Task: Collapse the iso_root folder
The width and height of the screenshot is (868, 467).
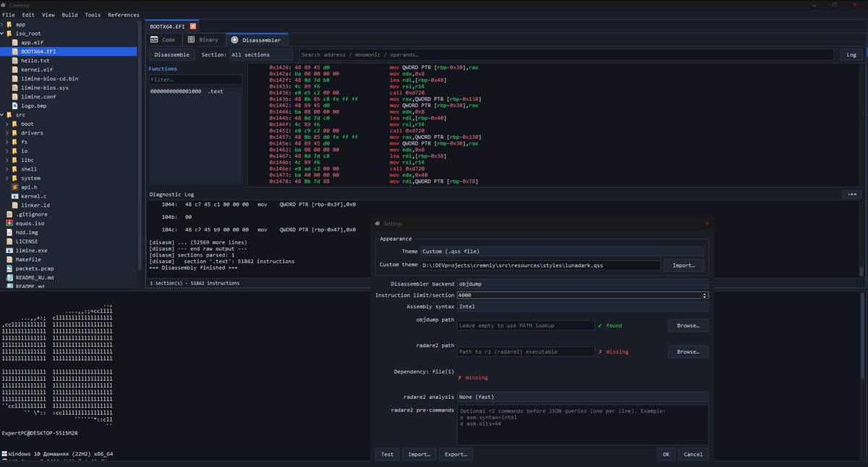Action: [x=2, y=33]
